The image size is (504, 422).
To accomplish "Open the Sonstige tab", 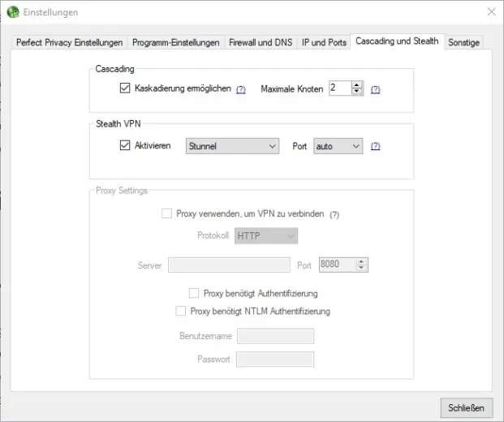I will click(463, 42).
